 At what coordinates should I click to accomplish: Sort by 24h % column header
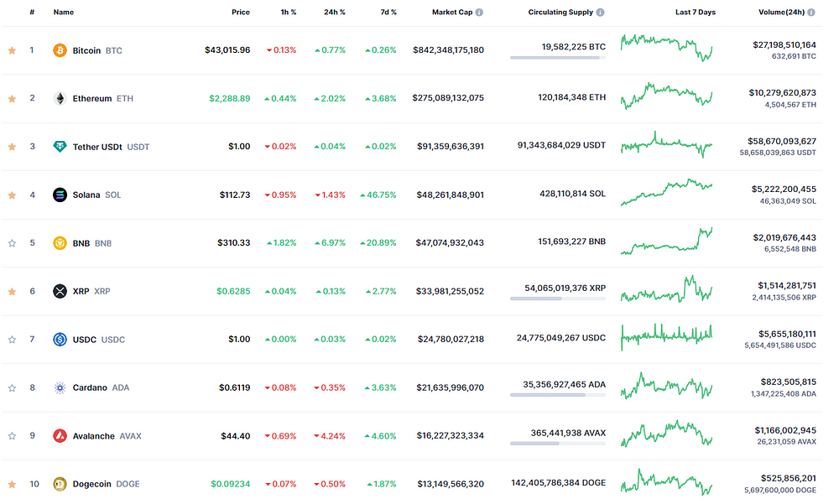coord(335,12)
